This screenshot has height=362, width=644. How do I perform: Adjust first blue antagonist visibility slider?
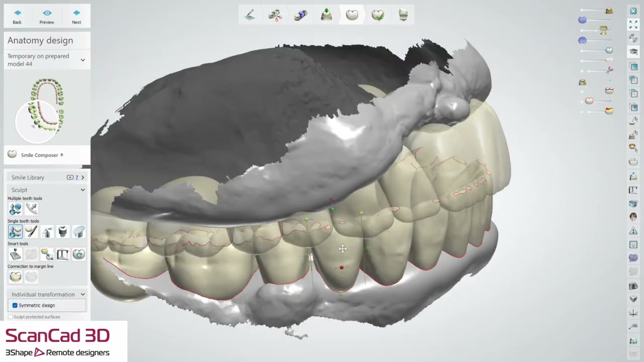[x=582, y=20]
